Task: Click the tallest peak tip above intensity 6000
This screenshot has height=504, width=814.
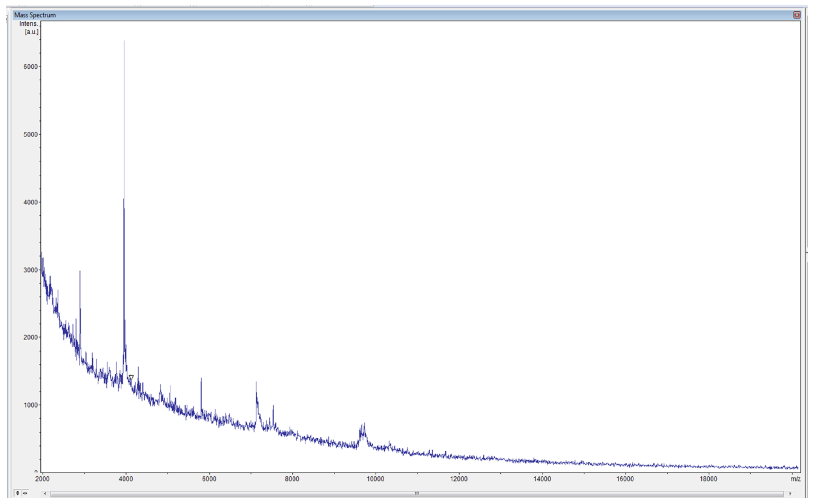Action: coord(124,42)
